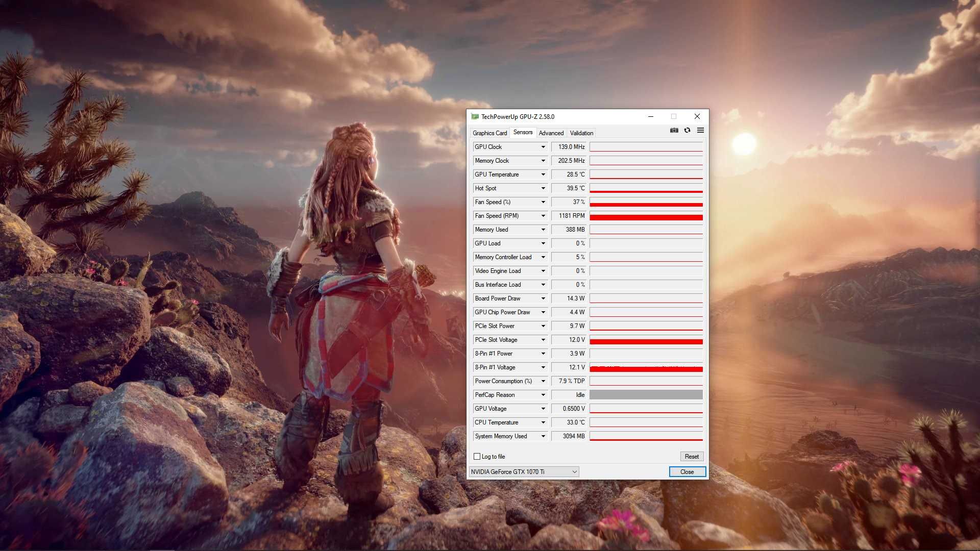Image resolution: width=980 pixels, height=551 pixels.
Task: Click the 1181 RPM fan speed value
Action: point(569,216)
